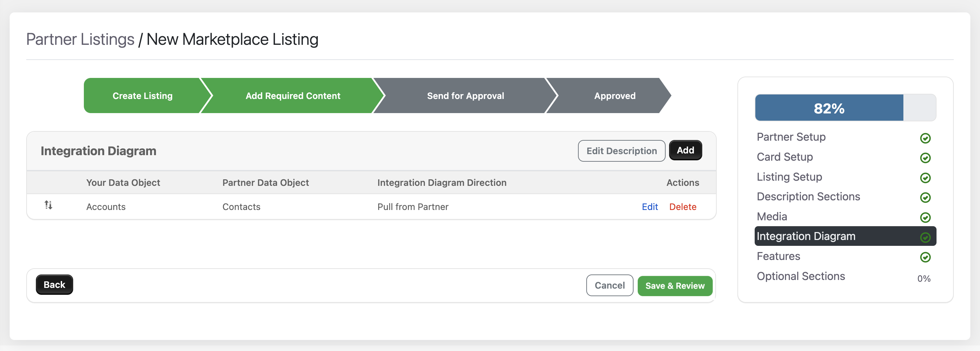Click the Partner Data Object column header
This screenshot has height=351, width=980.
266,182
